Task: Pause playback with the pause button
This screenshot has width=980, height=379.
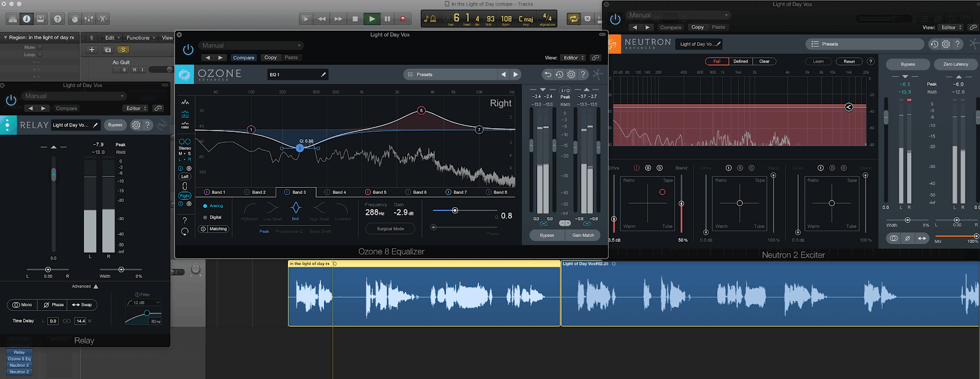Action: click(387, 19)
